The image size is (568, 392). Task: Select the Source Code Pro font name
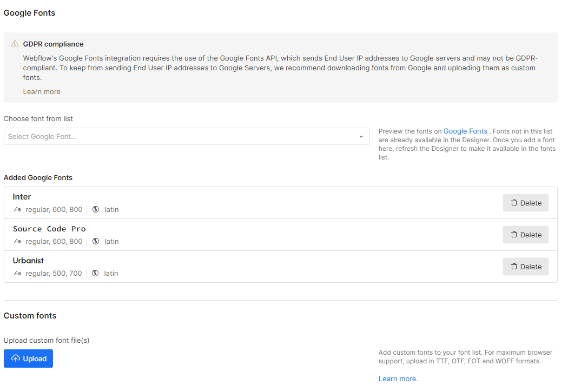coord(49,229)
